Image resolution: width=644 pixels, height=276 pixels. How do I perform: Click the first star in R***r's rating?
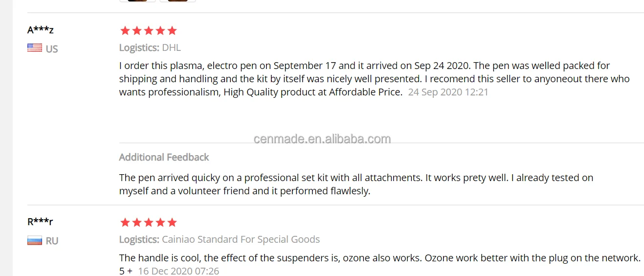pos(125,223)
